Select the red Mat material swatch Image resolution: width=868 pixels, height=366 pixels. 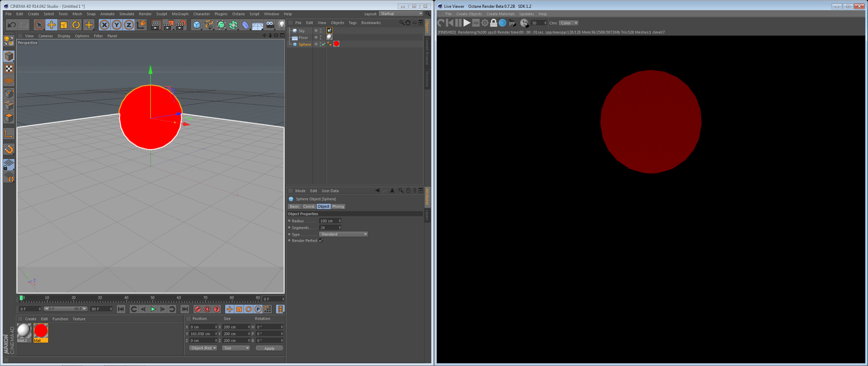coord(41,331)
